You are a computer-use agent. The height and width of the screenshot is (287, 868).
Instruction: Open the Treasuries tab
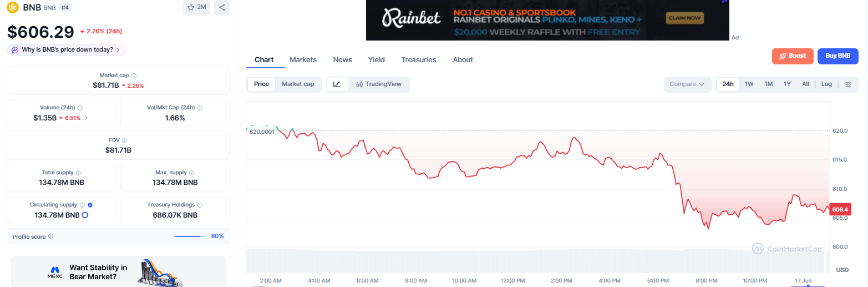click(418, 60)
